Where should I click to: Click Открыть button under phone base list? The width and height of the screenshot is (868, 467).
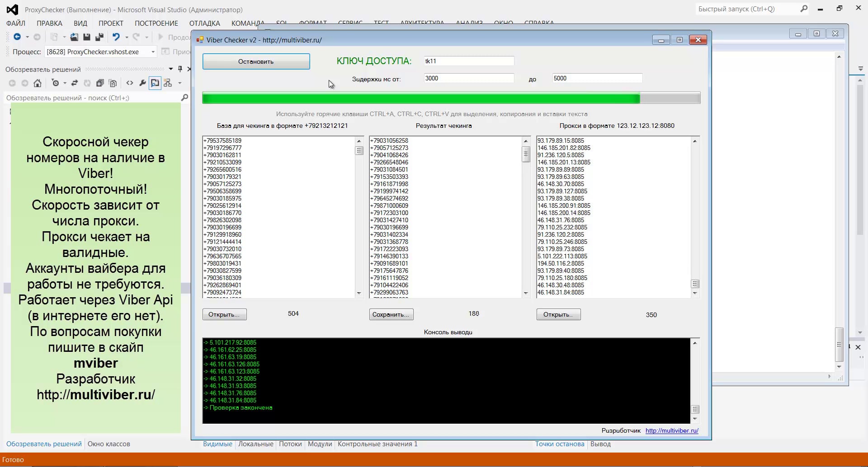coord(224,314)
